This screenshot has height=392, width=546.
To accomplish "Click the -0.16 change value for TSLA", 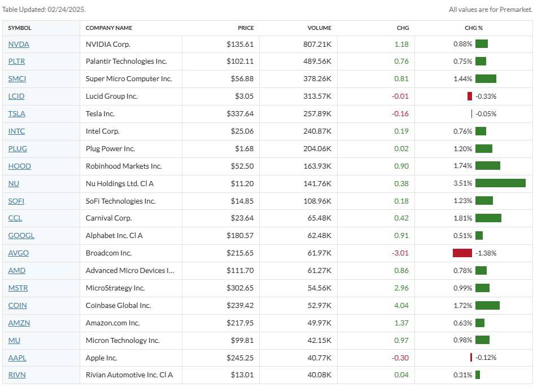I will tap(400, 114).
